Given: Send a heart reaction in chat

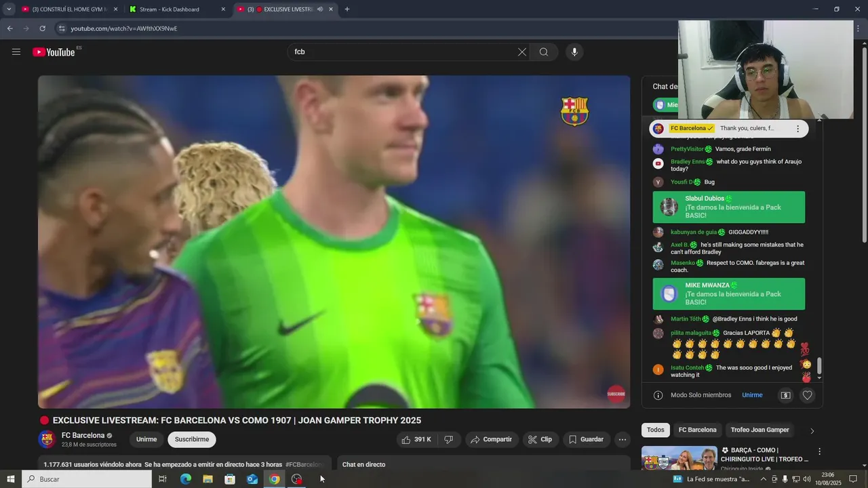Looking at the screenshot, I should pyautogui.click(x=807, y=395).
